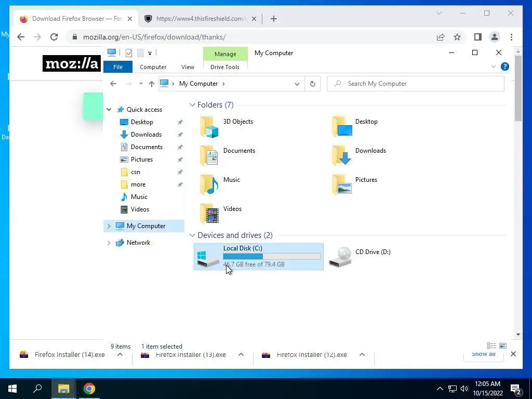Switch to thisfireshield.com browser tab

pos(199,19)
